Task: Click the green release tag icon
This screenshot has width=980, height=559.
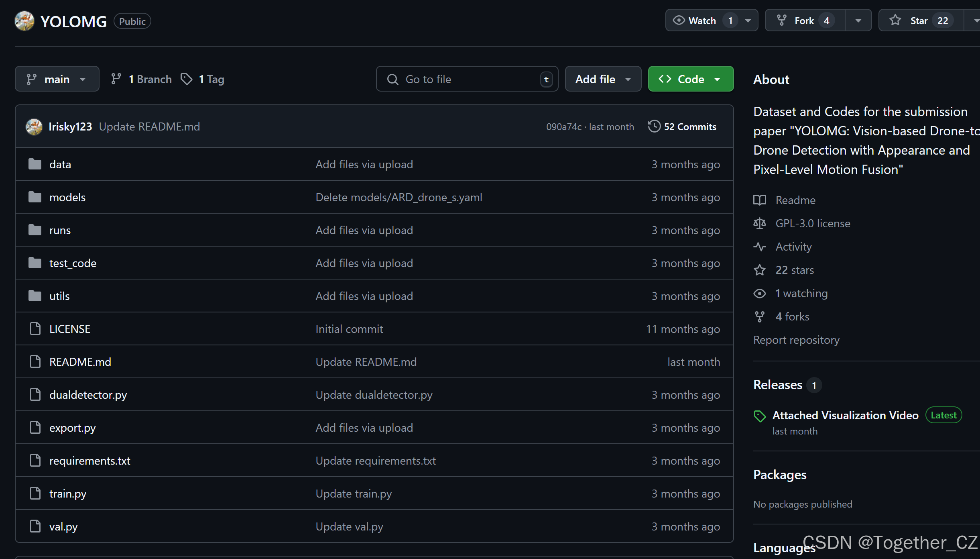Action: click(x=759, y=416)
